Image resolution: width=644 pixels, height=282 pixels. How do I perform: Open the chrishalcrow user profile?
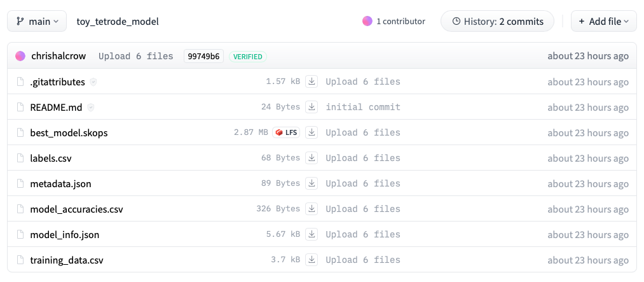click(x=58, y=56)
